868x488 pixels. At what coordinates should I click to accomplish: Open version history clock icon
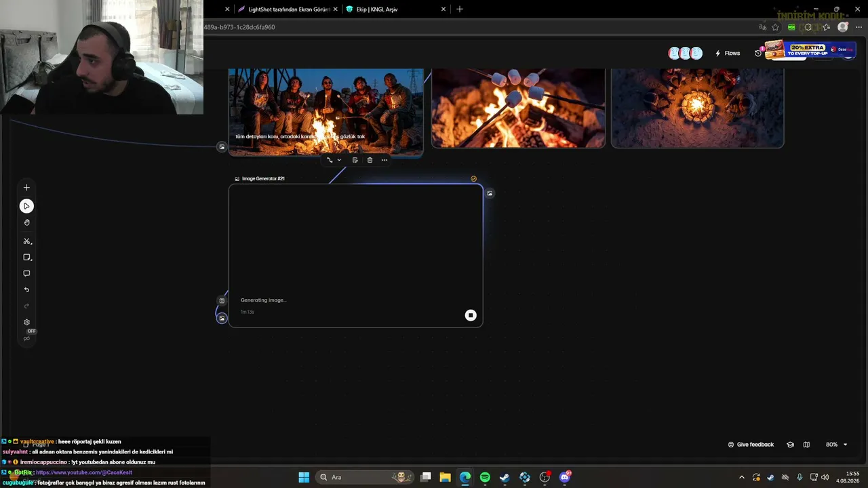click(x=758, y=54)
